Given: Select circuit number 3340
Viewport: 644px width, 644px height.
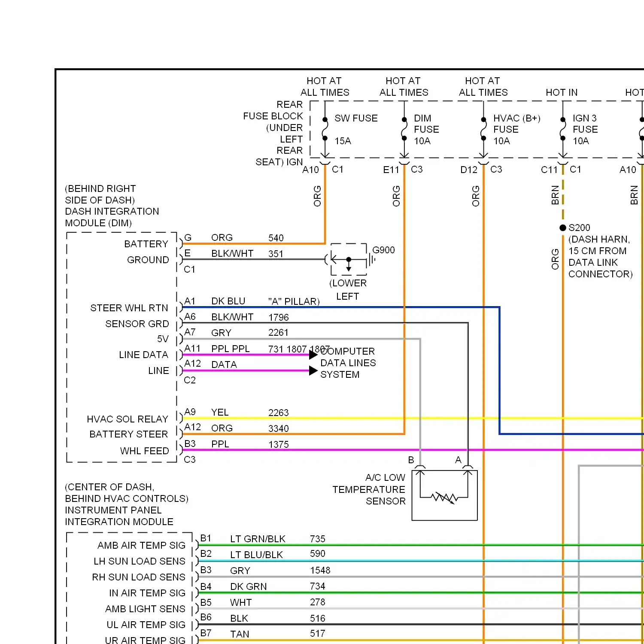Looking at the screenshot, I should click(279, 428).
